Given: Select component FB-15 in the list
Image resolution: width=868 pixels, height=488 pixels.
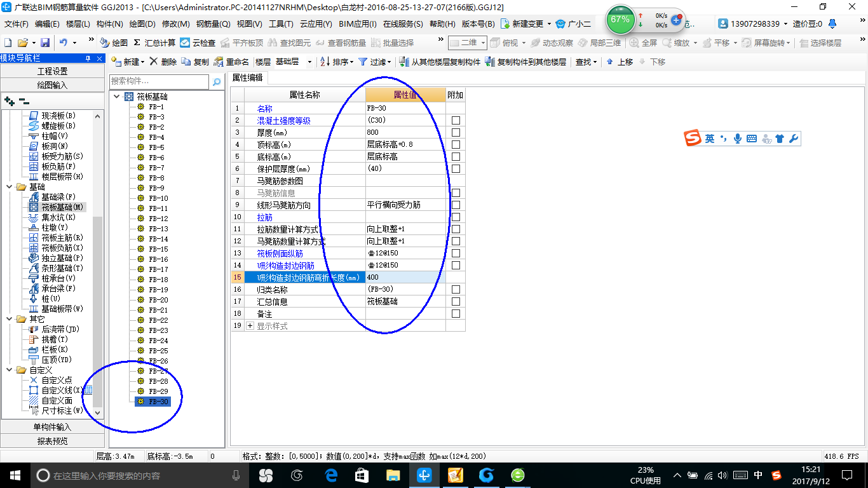Looking at the screenshot, I should (x=158, y=249).
